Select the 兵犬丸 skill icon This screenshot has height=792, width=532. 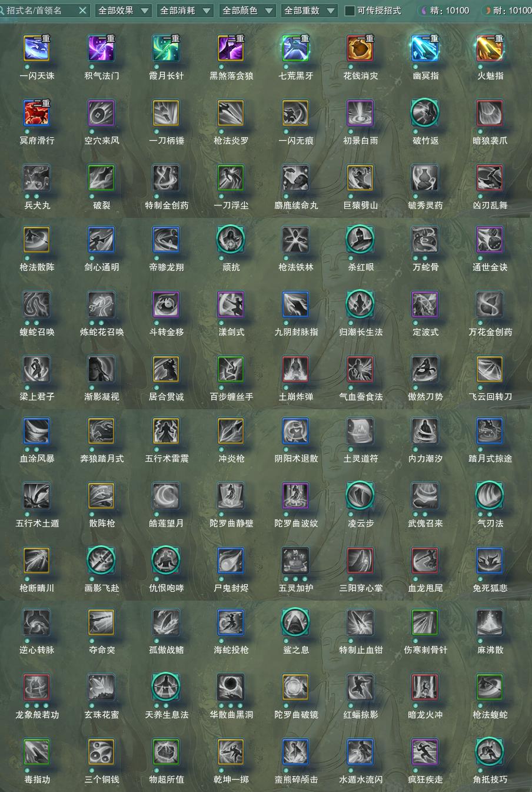click(36, 178)
